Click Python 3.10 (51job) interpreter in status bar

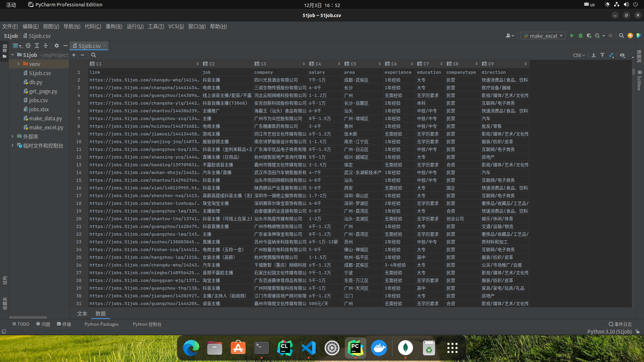(609, 331)
